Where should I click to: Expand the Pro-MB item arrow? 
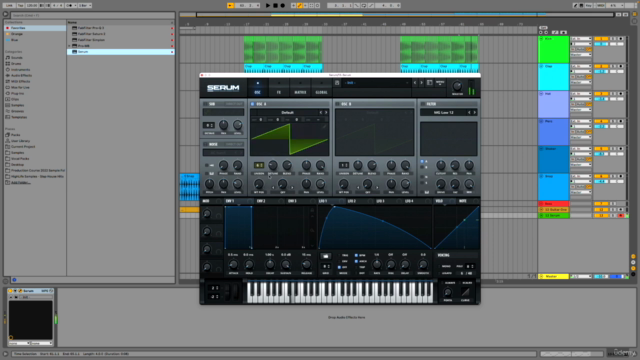pos(70,46)
